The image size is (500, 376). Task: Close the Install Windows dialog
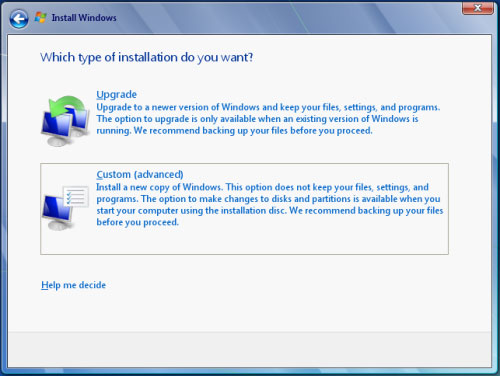[x=478, y=8]
